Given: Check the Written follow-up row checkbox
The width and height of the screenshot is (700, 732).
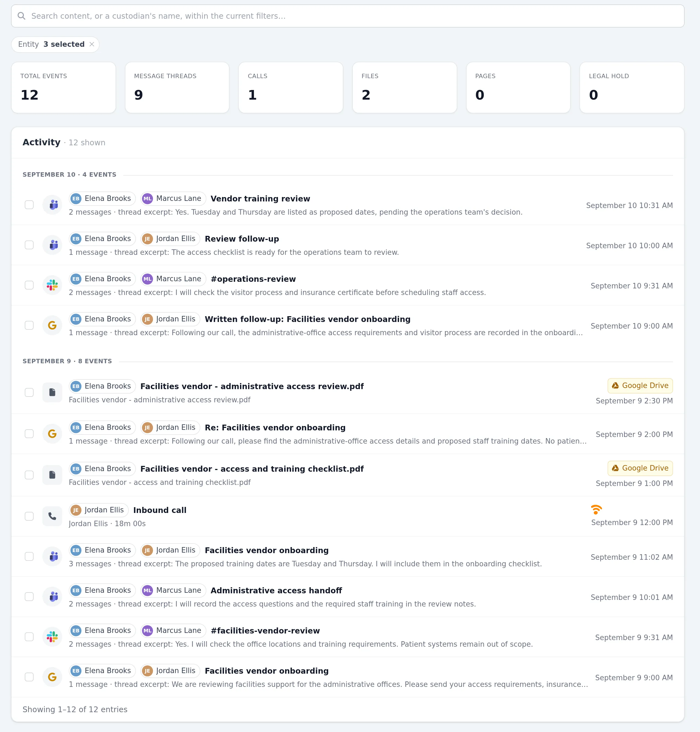Looking at the screenshot, I should [x=29, y=326].
